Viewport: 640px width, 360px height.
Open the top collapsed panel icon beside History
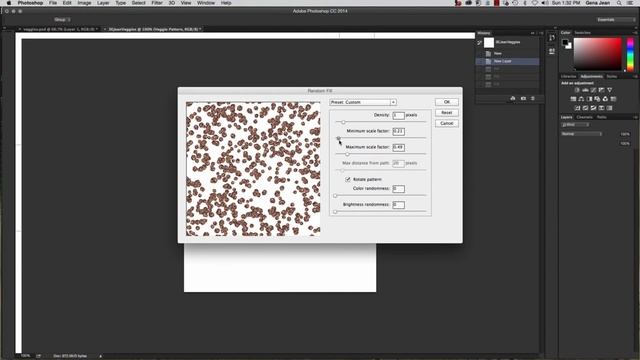coord(552,38)
